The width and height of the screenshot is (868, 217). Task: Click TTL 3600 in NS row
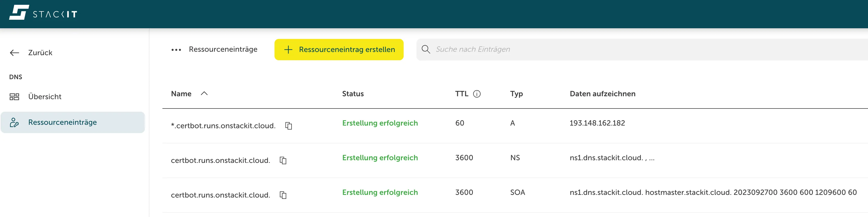click(x=464, y=158)
